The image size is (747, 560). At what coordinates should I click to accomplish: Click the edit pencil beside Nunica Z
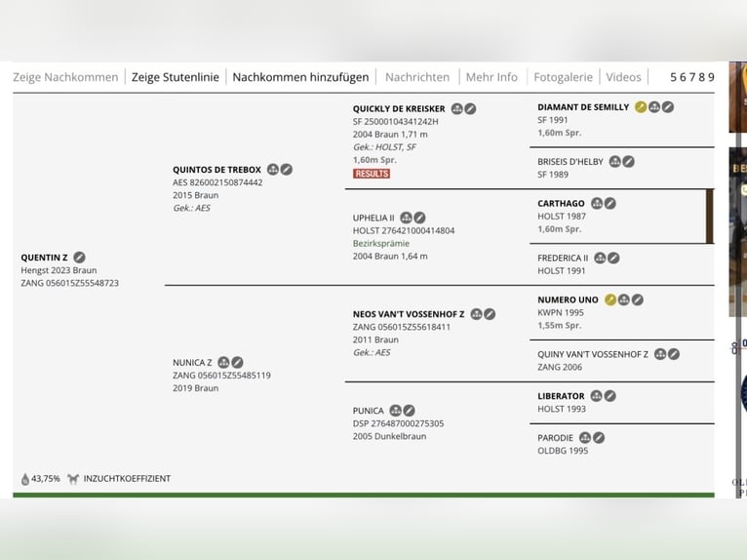tap(237, 363)
